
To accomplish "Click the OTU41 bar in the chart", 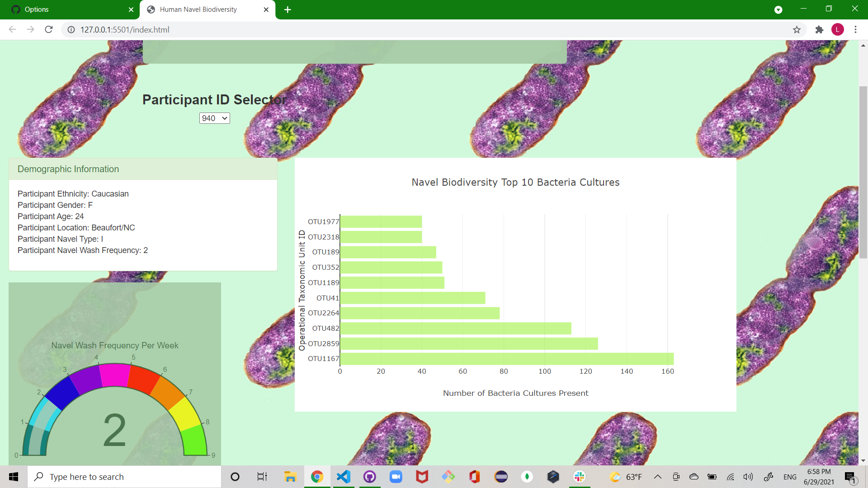I will [x=412, y=298].
